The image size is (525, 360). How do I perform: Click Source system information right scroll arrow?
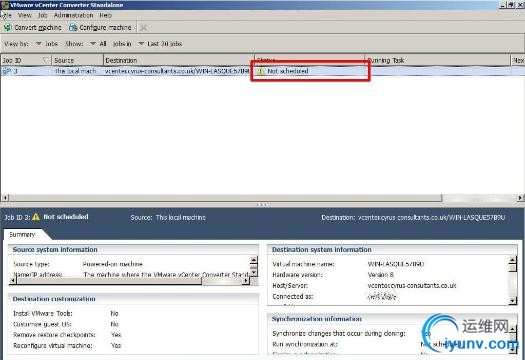246,281
